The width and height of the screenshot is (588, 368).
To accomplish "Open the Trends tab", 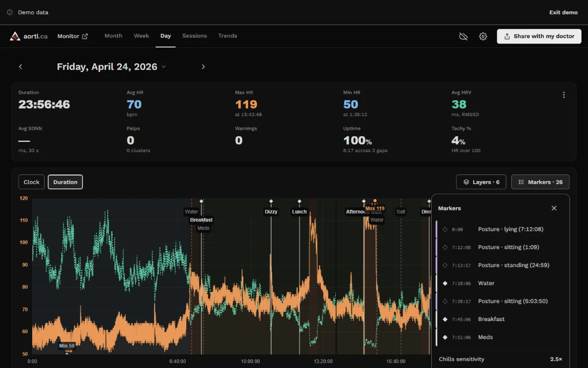I will [x=228, y=35].
